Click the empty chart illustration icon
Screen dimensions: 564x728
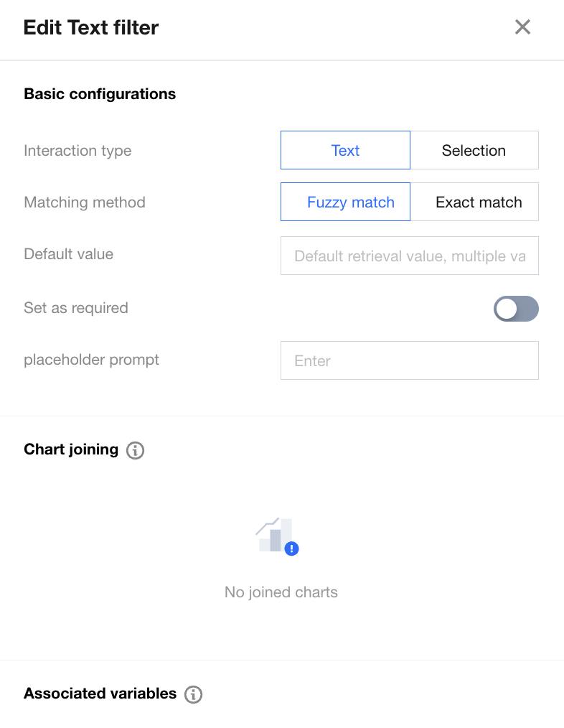coord(277,536)
